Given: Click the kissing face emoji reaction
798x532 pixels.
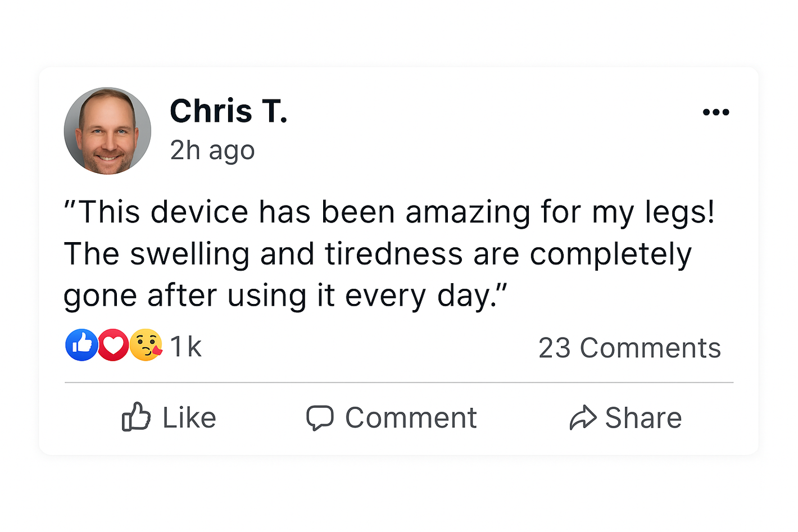Looking at the screenshot, I should click(x=146, y=345).
